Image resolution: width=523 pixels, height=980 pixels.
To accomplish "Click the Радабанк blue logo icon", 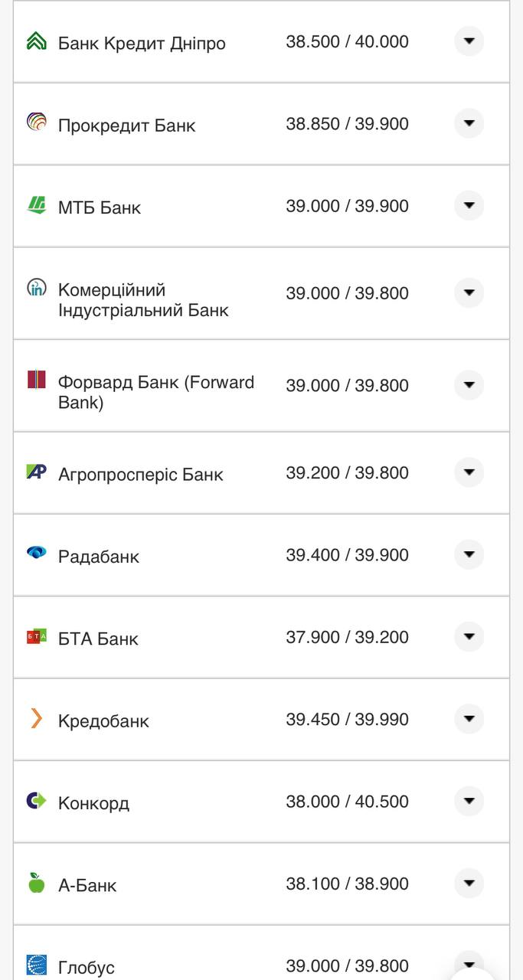I will (36, 553).
